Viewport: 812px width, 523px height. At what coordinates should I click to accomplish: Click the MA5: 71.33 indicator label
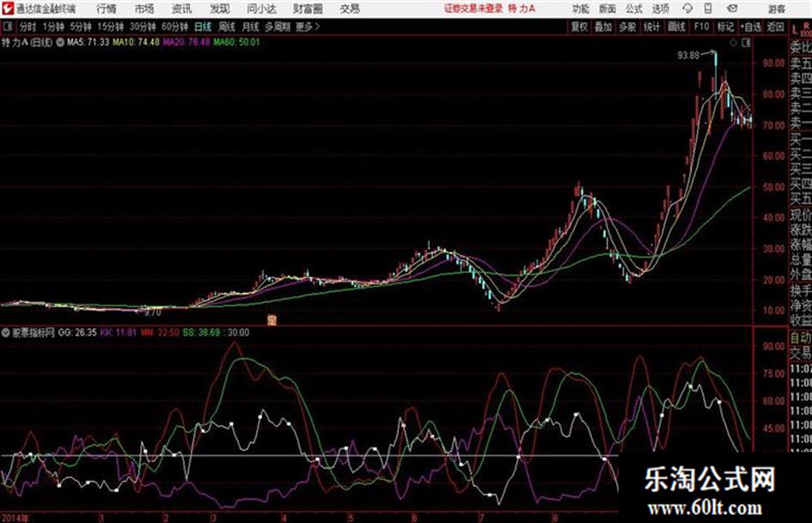pyautogui.click(x=88, y=42)
